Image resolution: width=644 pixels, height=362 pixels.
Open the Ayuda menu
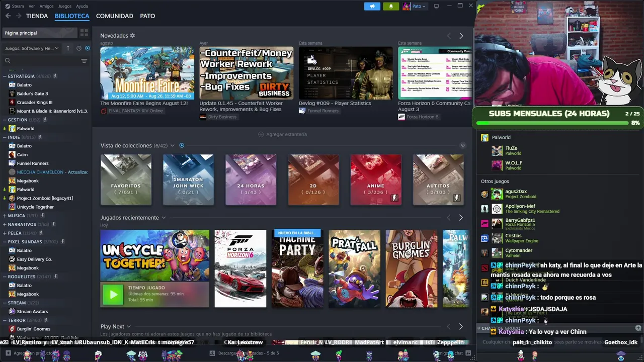pos(82,7)
